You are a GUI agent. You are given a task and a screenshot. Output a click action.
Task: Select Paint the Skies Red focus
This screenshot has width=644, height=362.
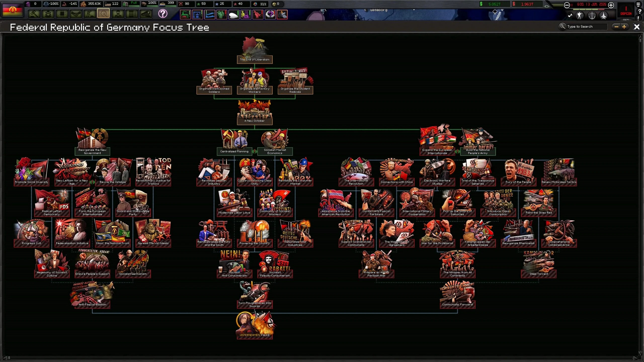(539, 203)
